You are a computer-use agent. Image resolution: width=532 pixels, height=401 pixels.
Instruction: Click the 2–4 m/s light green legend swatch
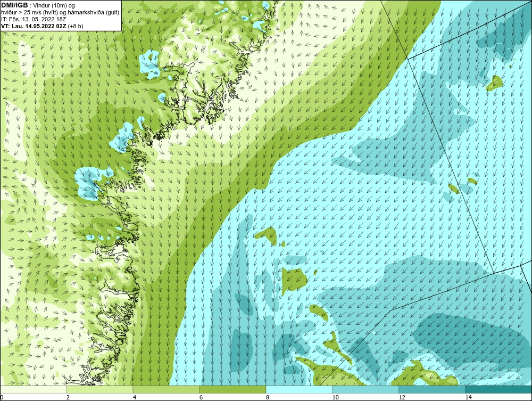coord(100,389)
